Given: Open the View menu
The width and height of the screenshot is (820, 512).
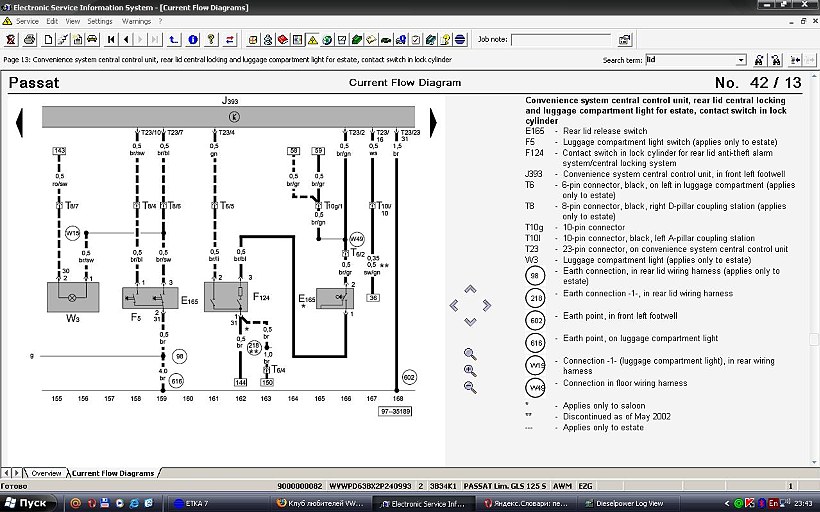Looking at the screenshot, I should [x=73, y=21].
